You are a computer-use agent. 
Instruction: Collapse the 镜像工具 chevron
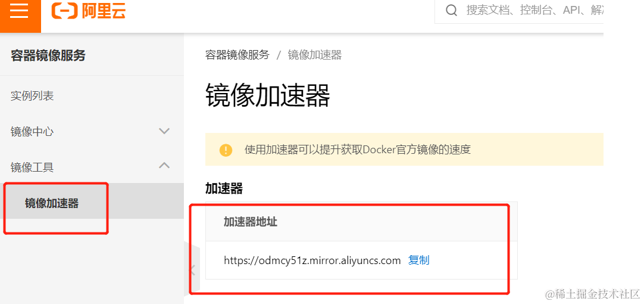pos(164,165)
